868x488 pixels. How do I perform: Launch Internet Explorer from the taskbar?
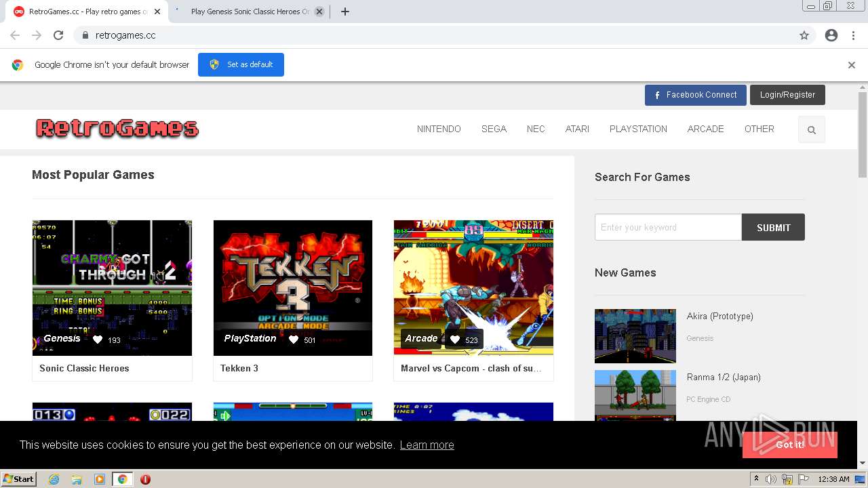54,479
